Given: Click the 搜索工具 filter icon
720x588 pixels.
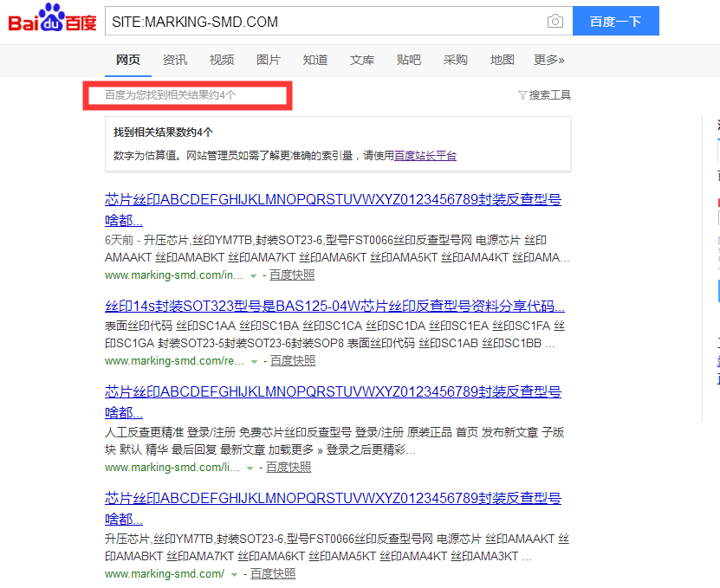Looking at the screenshot, I should pos(522,95).
